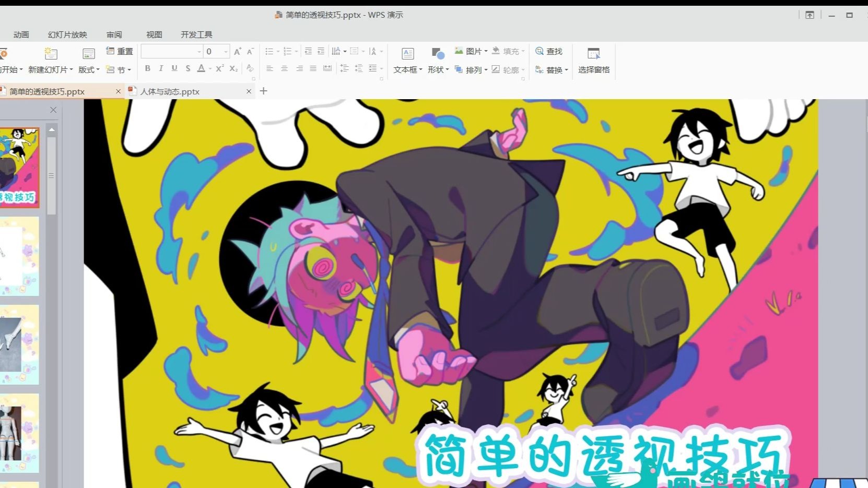
Task: Center align text
Action: coord(284,68)
